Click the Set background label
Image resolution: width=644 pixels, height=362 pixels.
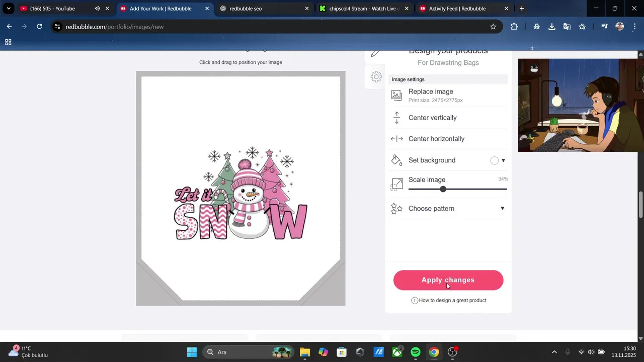tap(432, 160)
